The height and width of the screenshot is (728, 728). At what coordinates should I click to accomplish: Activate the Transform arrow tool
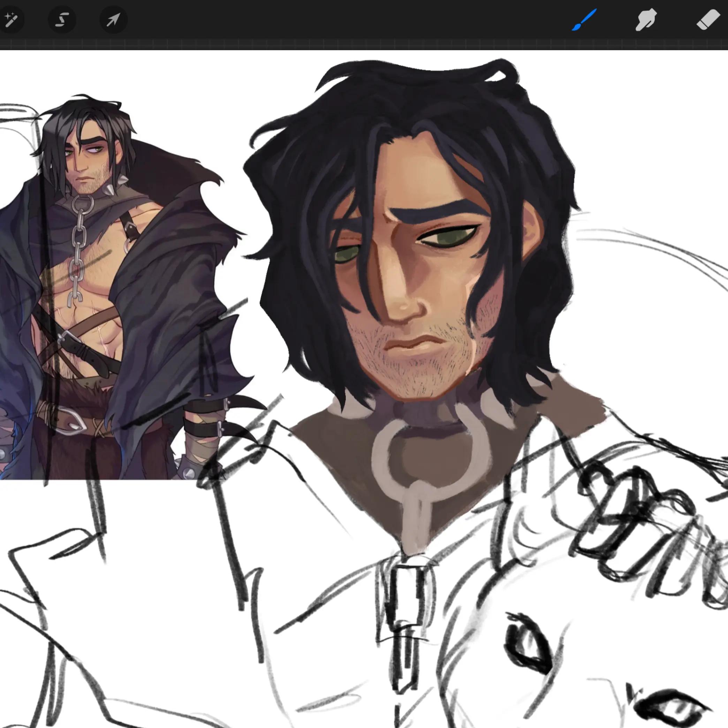coord(113,19)
